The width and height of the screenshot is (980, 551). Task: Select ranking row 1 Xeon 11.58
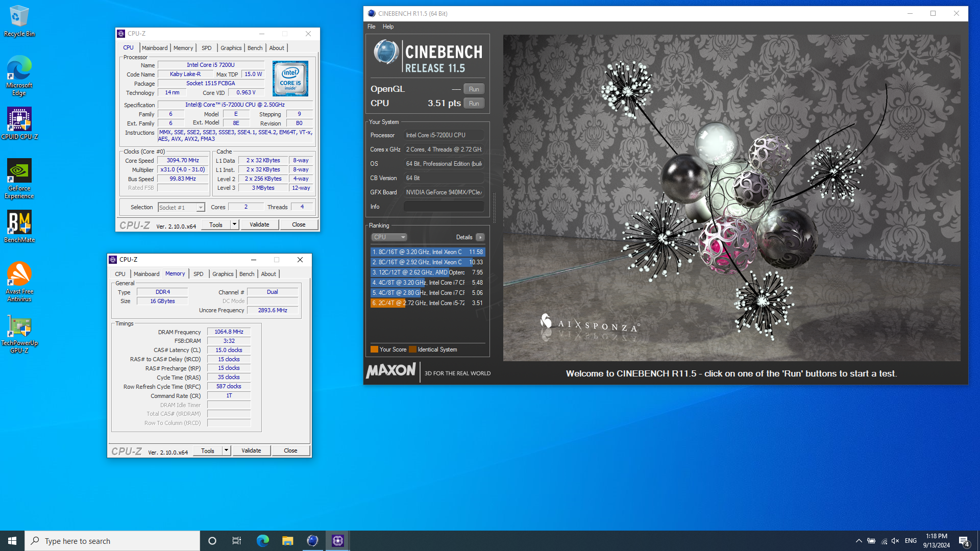tap(427, 252)
